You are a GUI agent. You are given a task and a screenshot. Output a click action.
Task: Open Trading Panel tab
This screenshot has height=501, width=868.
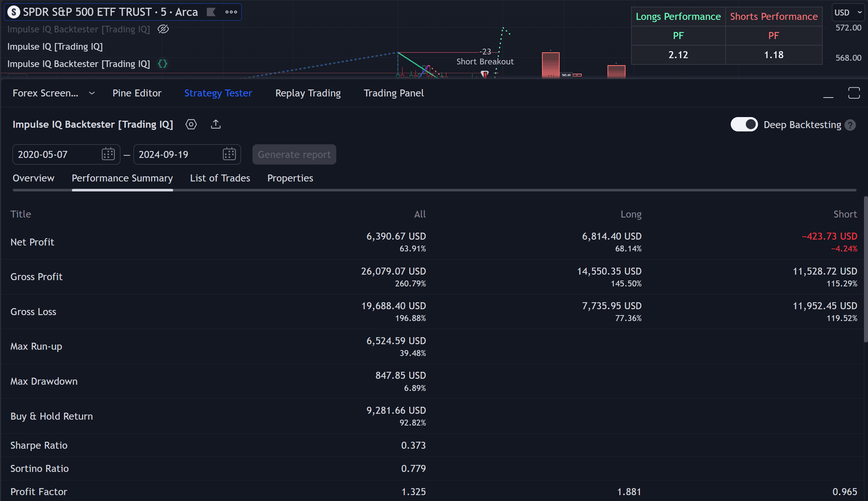pyautogui.click(x=394, y=93)
